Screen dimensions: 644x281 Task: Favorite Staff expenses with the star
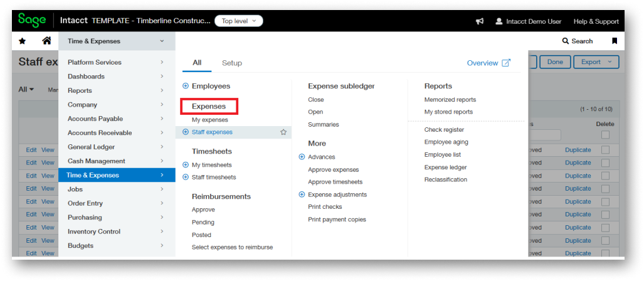(x=283, y=132)
